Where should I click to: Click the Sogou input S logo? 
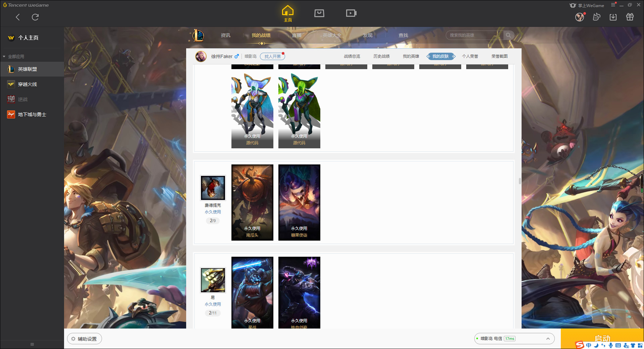580,345
